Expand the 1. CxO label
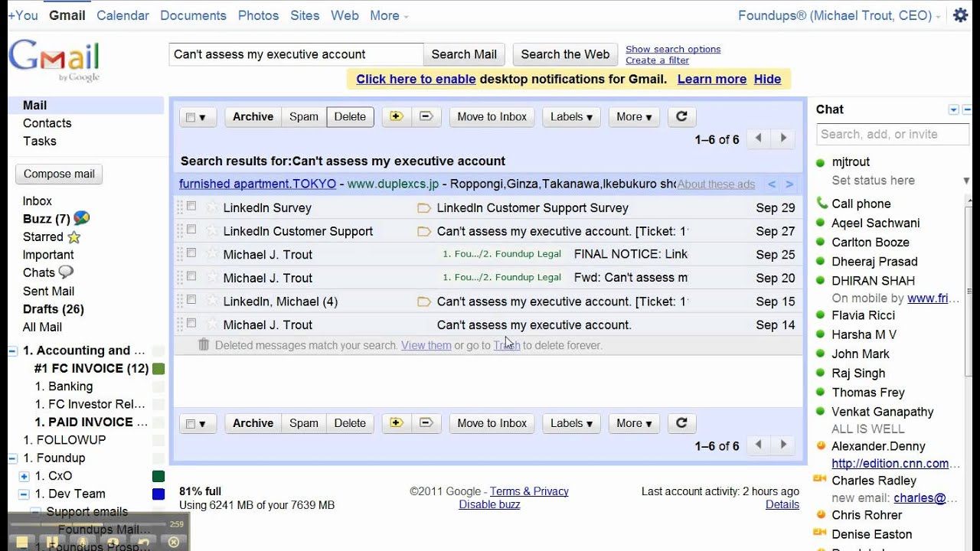Image resolution: width=980 pixels, height=551 pixels. click(24, 476)
